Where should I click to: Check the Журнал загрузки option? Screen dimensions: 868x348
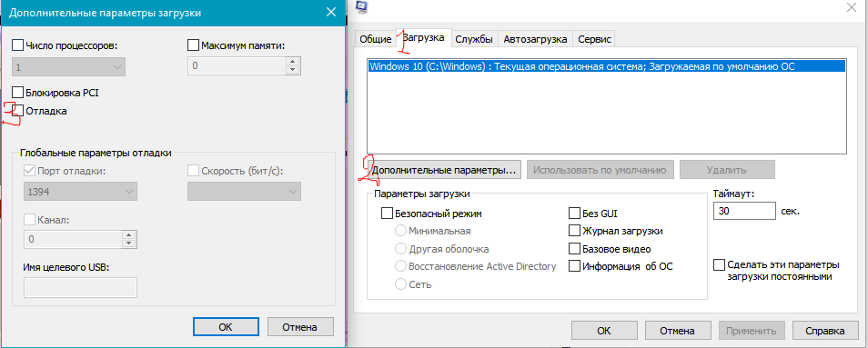click(x=575, y=231)
